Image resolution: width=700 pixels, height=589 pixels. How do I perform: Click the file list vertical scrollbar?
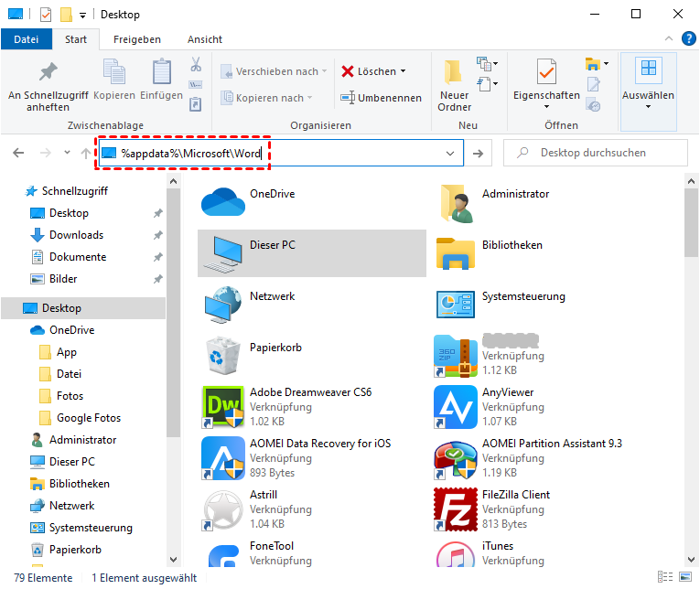point(691,223)
